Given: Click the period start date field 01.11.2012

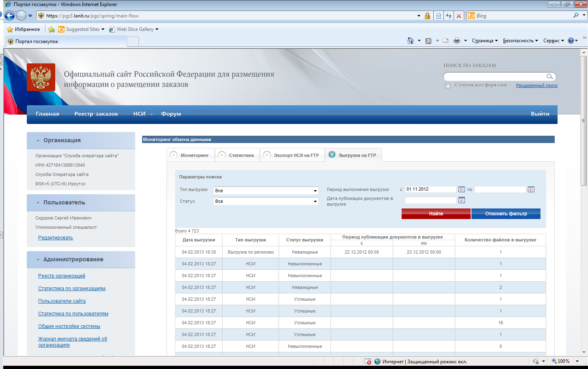Looking at the screenshot, I should click(x=431, y=189).
